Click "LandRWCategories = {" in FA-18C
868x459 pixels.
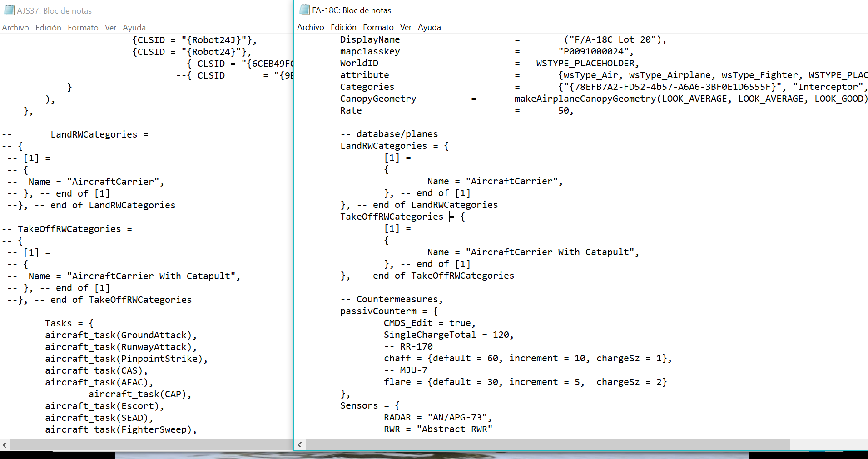tap(395, 146)
